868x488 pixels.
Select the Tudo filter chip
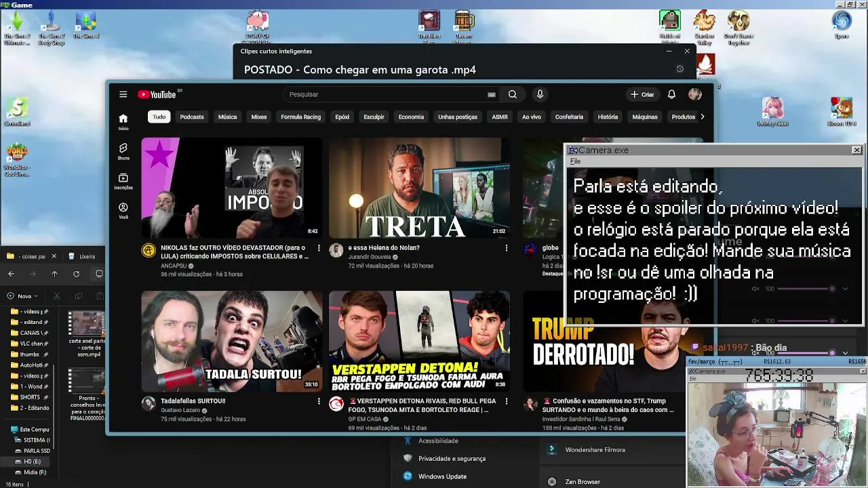click(x=159, y=117)
